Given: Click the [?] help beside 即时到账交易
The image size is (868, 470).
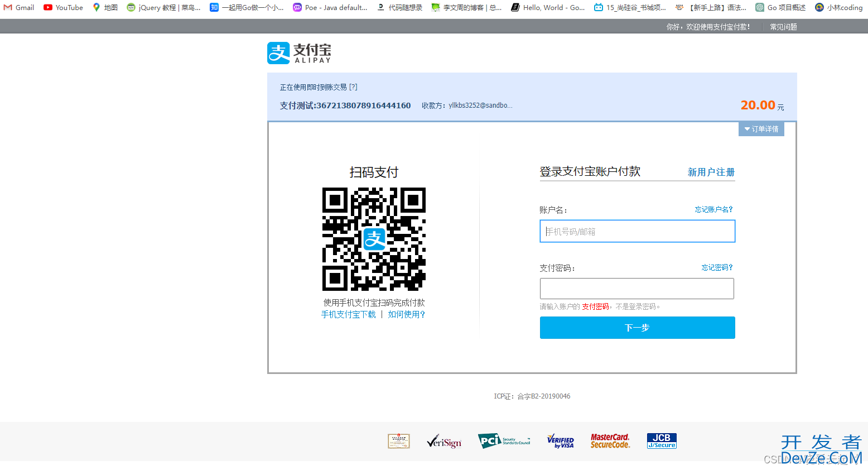Looking at the screenshot, I should [353, 87].
